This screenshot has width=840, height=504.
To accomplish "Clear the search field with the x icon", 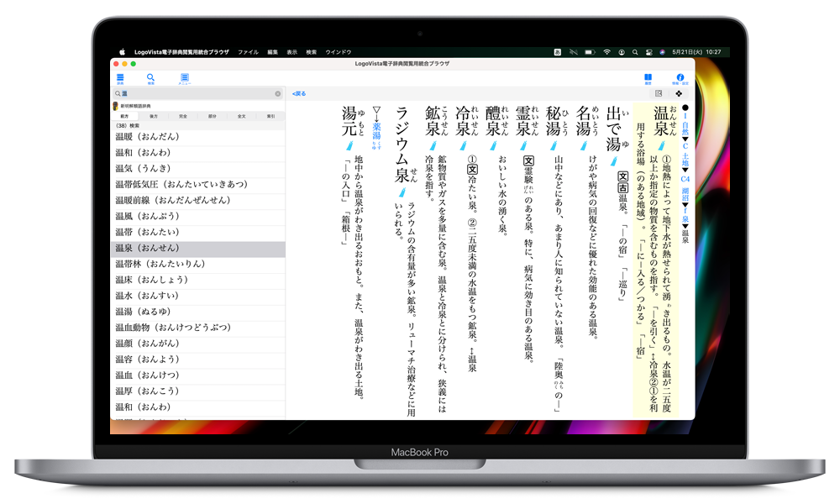I will (277, 94).
